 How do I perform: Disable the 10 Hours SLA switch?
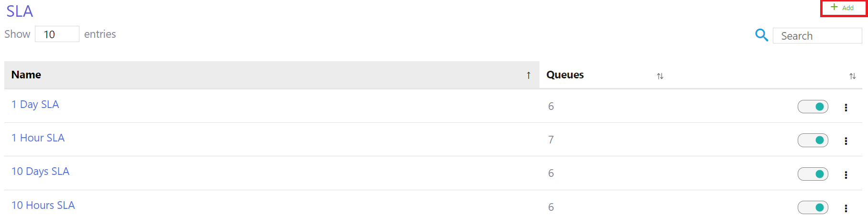tap(813, 207)
